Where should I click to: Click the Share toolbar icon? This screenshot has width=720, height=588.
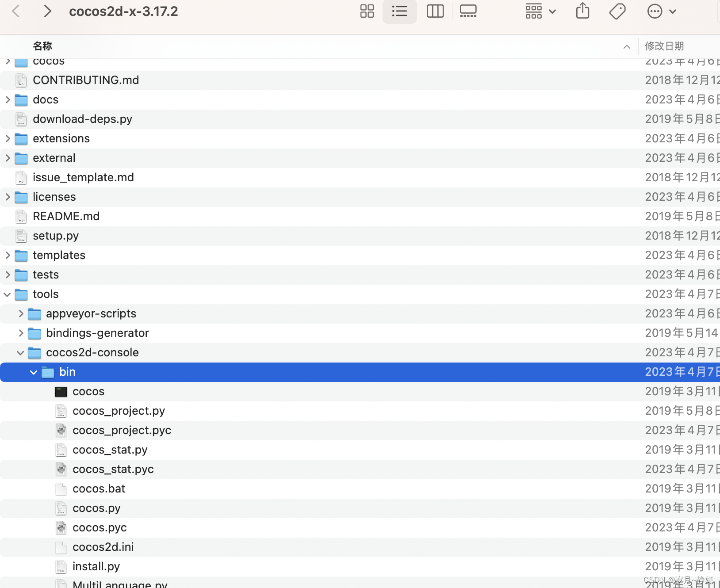[583, 11]
